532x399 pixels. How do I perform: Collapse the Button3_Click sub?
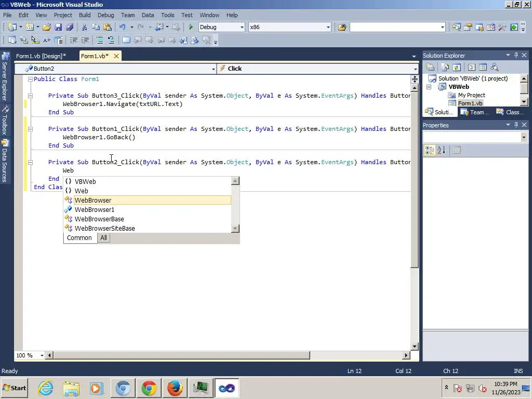(x=30, y=96)
